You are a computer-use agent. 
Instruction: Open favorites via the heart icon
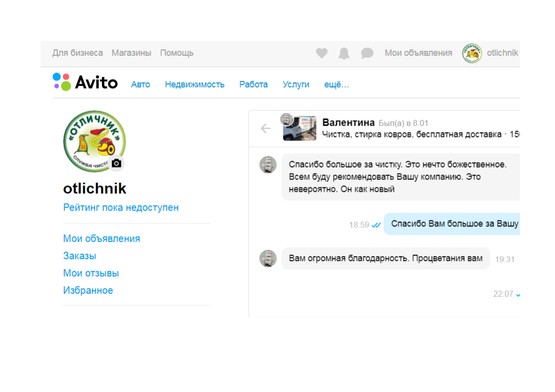[322, 53]
